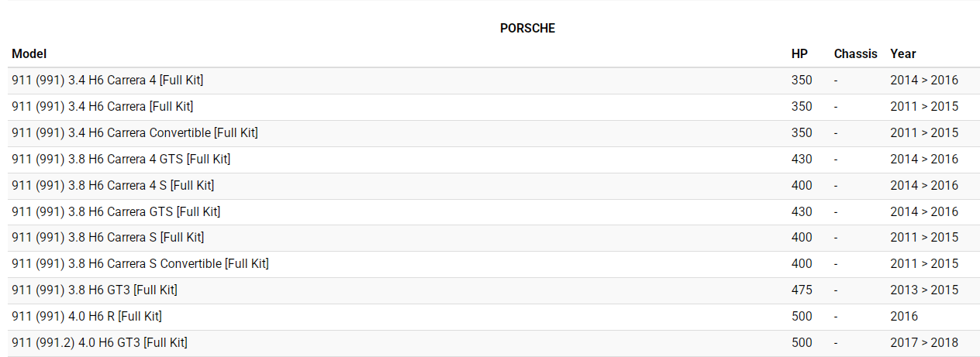The image size is (980, 357).
Task: Click the Model column header
Action: (x=29, y=54)
